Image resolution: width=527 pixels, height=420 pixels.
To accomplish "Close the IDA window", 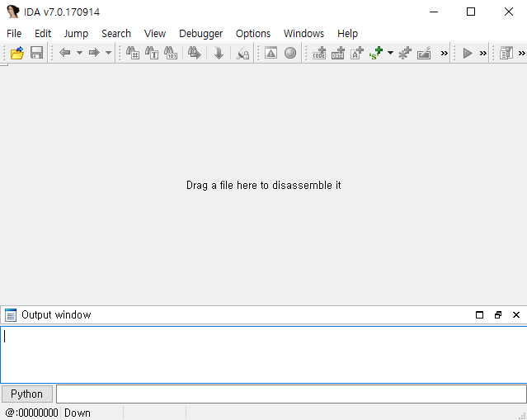I will pos(509,12).
